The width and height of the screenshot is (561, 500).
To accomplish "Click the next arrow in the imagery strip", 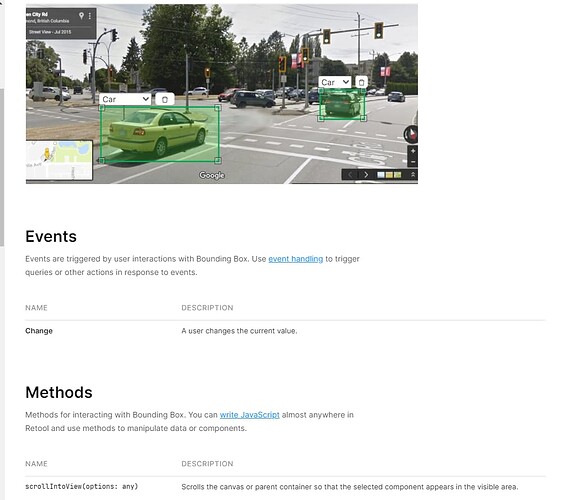I will click(x=366, y=175).
